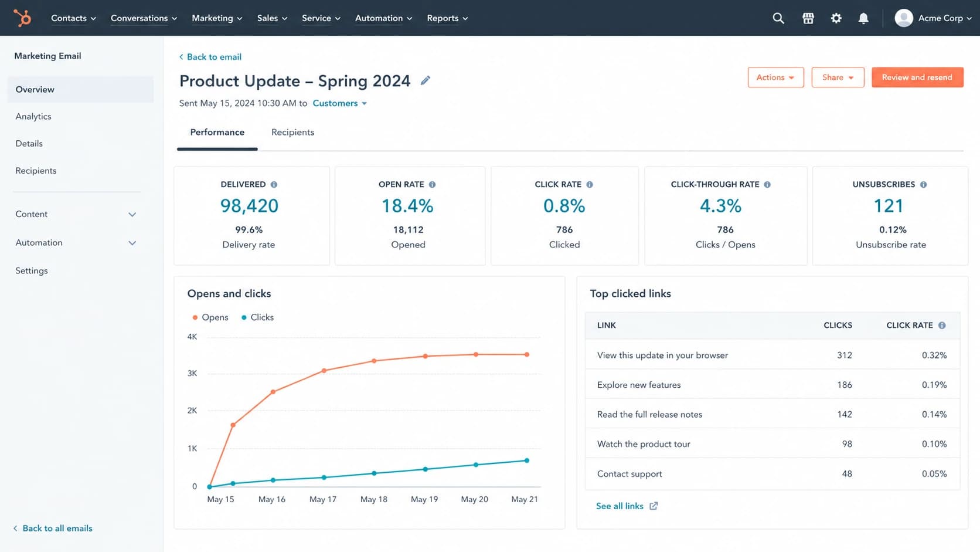This screenshot has width=980, height=552.
Task: Click the Acme Corp avatar
Action: tap(904, 18)
